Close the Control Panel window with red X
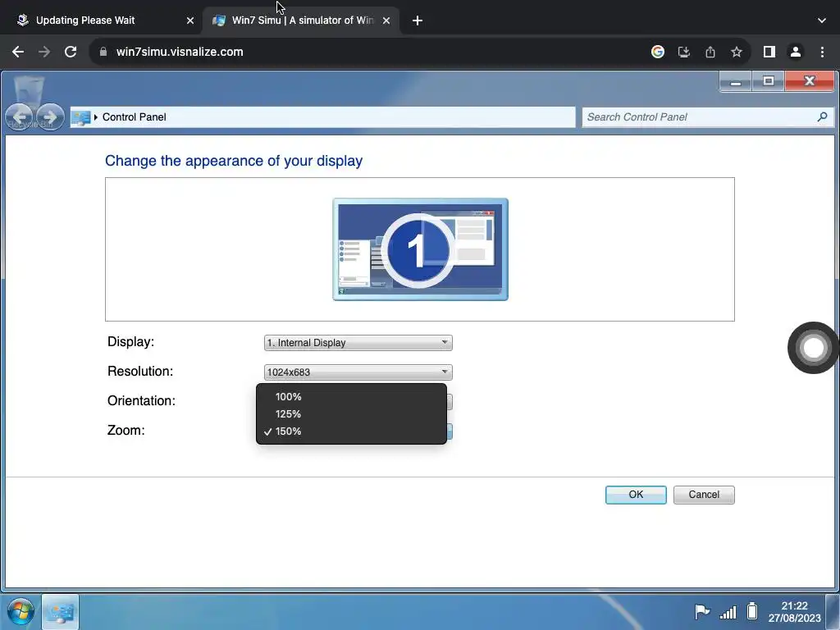Image resolution: width=840 pixels, height=630 pixels. coord(809,82)
